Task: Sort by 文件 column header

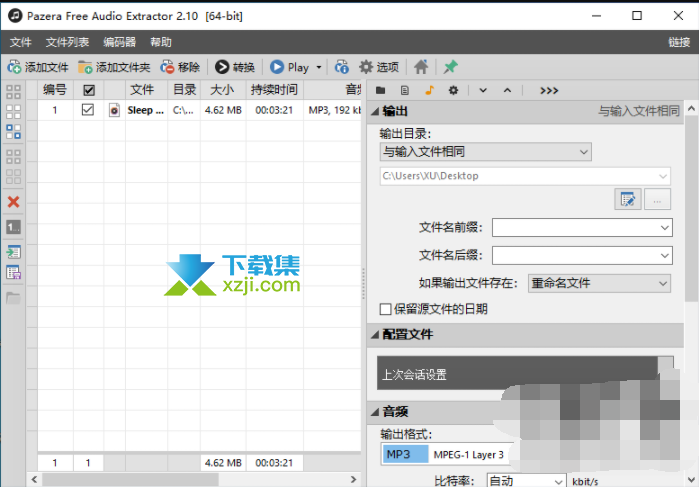Action: tap(146, 90)
